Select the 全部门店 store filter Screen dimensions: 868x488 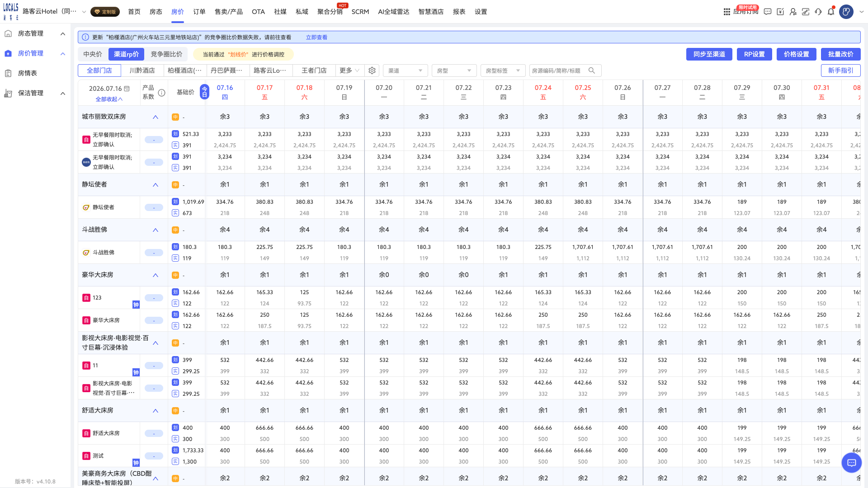(99, 70)
